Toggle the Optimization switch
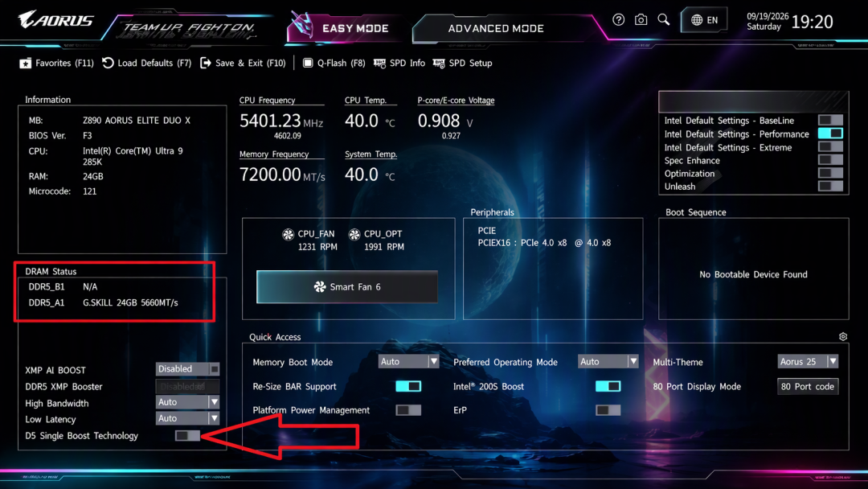Screen dimensions: 868x489 pos(830,174)
